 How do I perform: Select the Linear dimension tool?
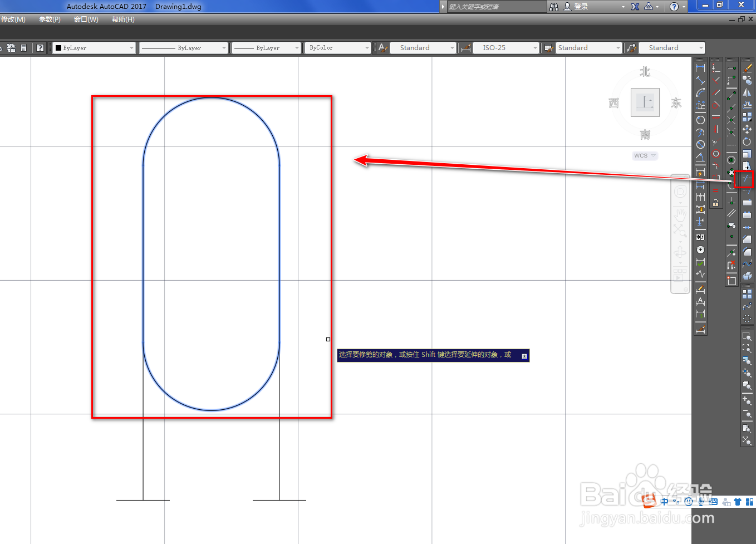pos(700,67)
